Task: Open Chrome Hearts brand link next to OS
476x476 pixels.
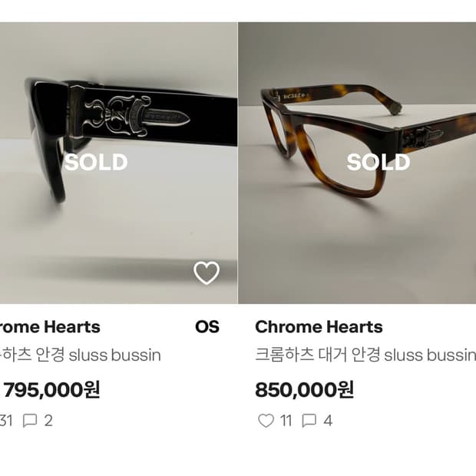Action: [x=50, y=327]
